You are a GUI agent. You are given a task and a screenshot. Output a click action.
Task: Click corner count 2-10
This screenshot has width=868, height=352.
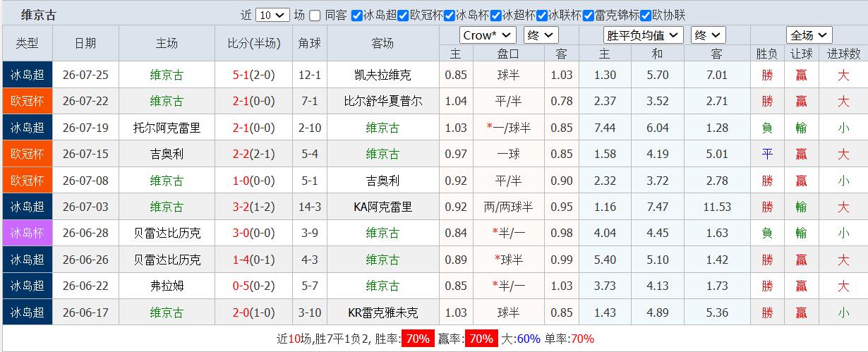click(310, 128)
